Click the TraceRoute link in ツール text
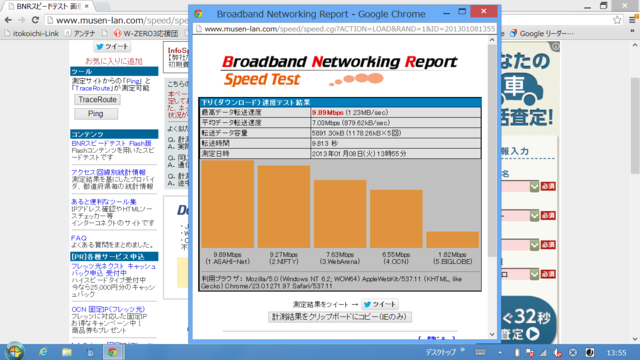Screen dimensions: 640x360 93,88
